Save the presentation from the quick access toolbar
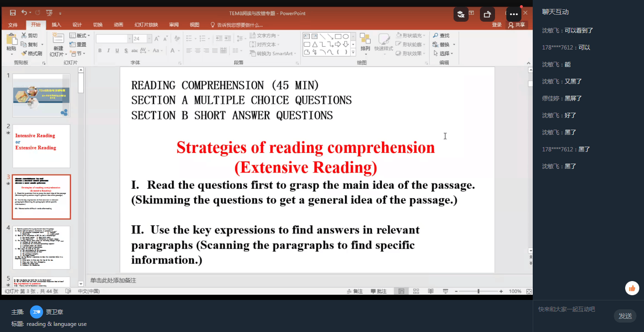This screenshot has width=644, height=332. 13,13
